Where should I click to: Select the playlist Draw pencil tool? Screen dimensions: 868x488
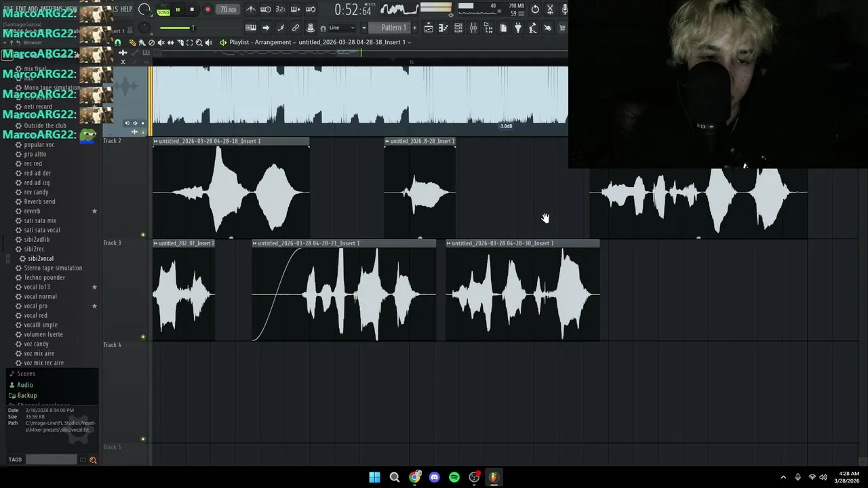132,43
